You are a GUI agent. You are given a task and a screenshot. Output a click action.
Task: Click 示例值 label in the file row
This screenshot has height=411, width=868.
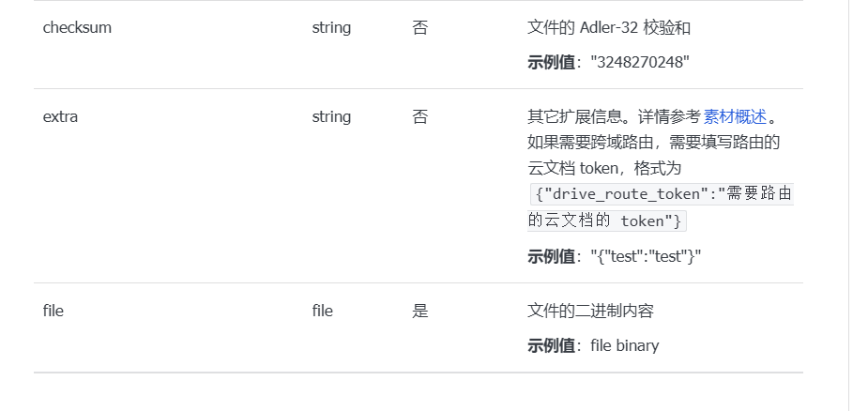(551, 345)
